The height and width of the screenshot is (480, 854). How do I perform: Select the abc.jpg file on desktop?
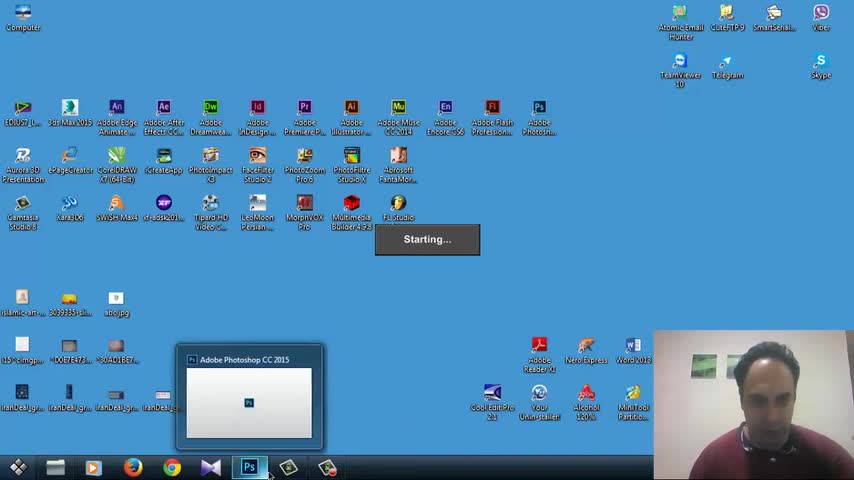pos(117,303)
